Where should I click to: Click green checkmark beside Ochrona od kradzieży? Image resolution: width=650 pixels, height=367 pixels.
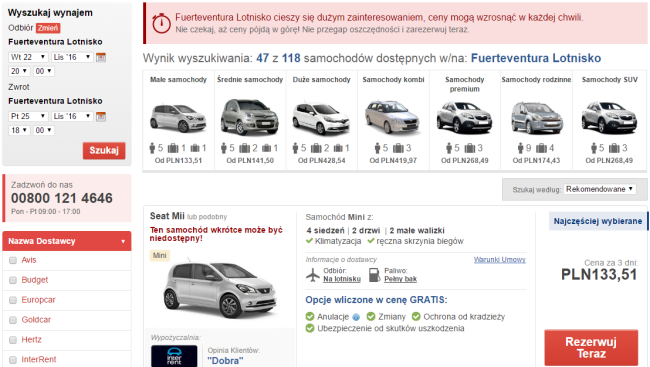[416, 317]
